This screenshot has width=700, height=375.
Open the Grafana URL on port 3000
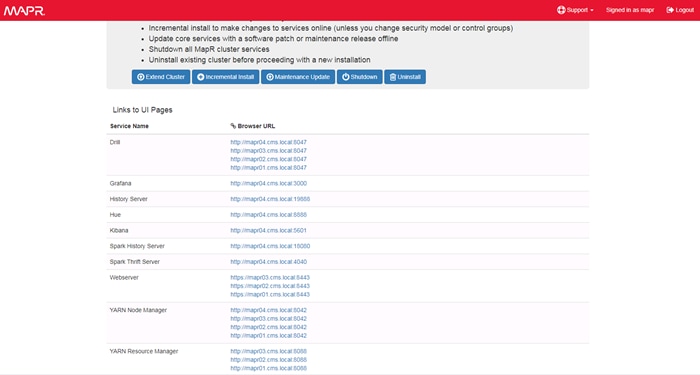coord(268,183)
